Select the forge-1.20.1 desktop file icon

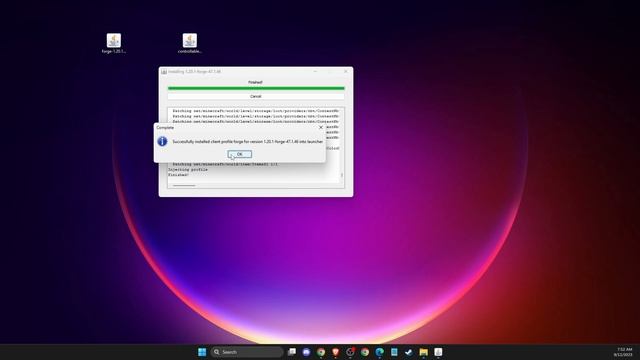(113, 43)
